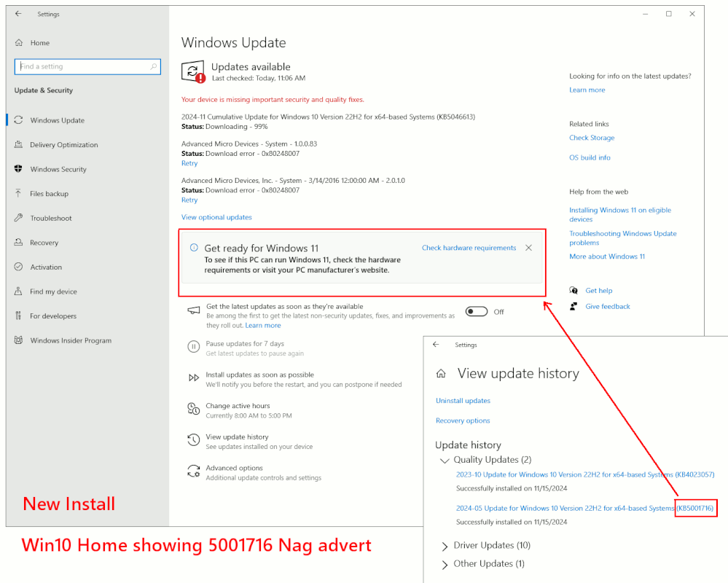This screenshot has width=728, height=583.
Task: Retry the AMD System 1.0.0.83 download
Action: pyautogui.click(x=189, y=163)
